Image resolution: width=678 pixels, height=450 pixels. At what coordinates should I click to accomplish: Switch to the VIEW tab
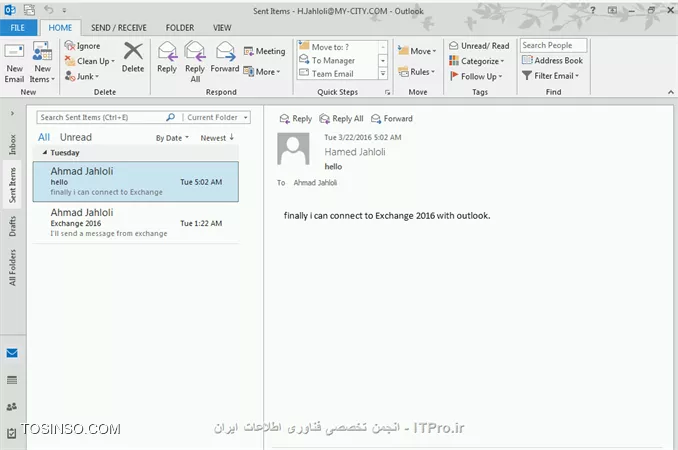(x=222, y=28)
